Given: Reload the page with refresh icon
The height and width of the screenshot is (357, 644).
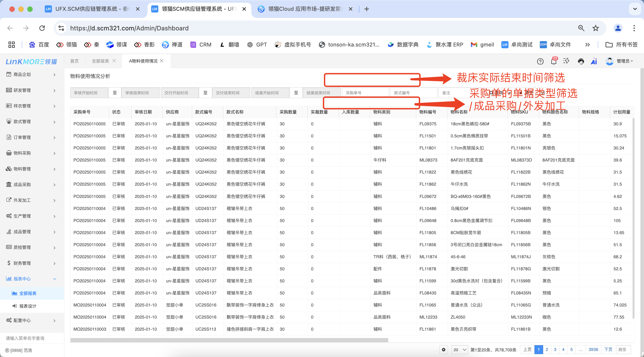Looking at the screenshot, I should [x=42, y=28].
